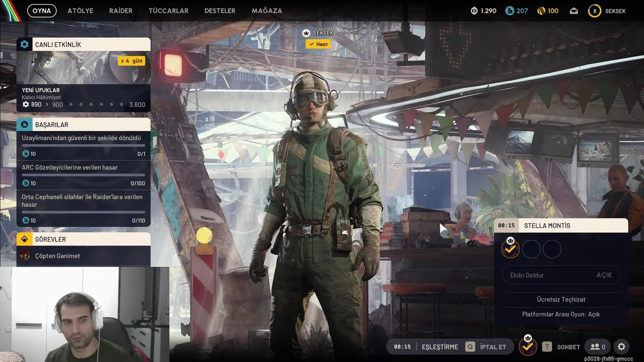The image size is (644, 362).
Task: Click the second empty squad slot
Action: point(531,249)
